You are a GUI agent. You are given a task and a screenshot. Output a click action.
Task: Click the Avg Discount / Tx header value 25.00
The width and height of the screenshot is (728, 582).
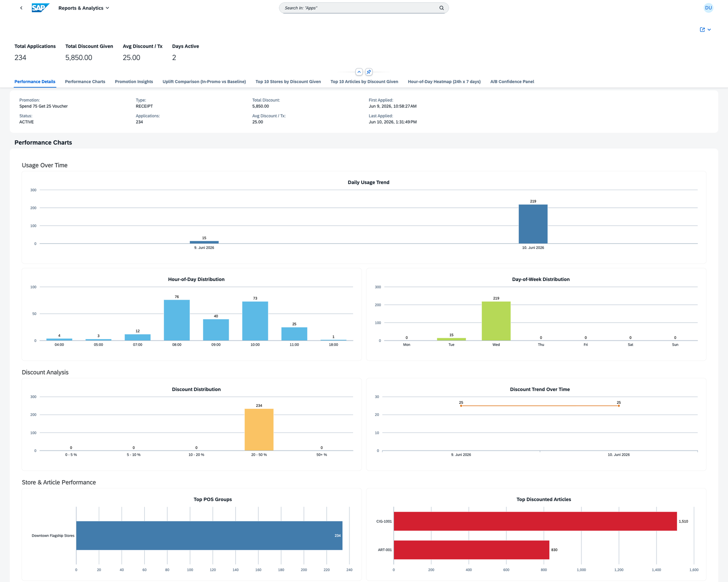point(131,58)
